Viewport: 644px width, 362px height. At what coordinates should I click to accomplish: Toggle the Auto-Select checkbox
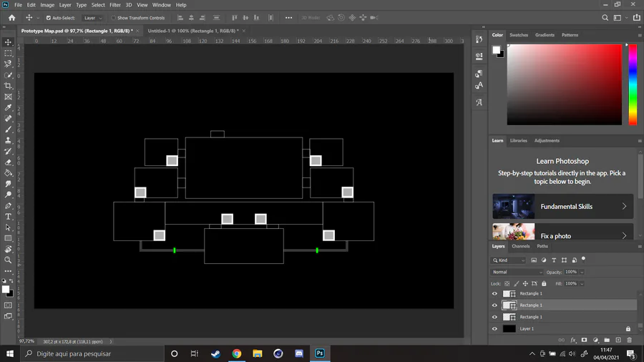pyautogui.click(x=49, y=18)
